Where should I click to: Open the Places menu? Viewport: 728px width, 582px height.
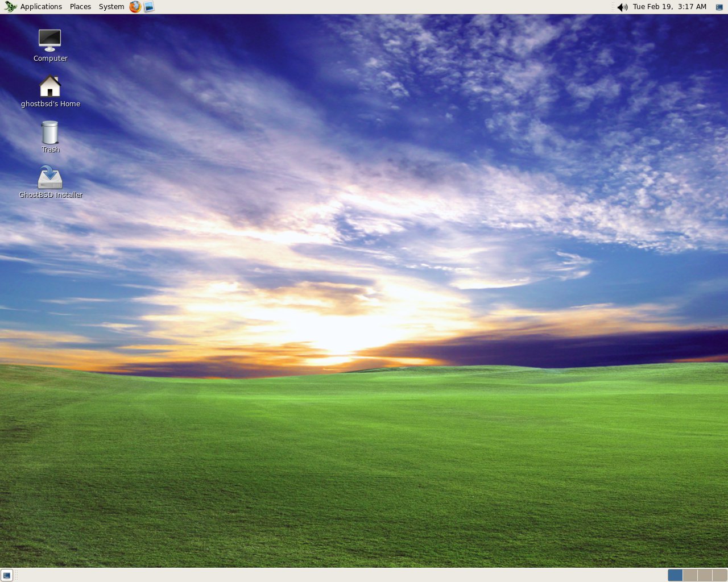(80, 7)
